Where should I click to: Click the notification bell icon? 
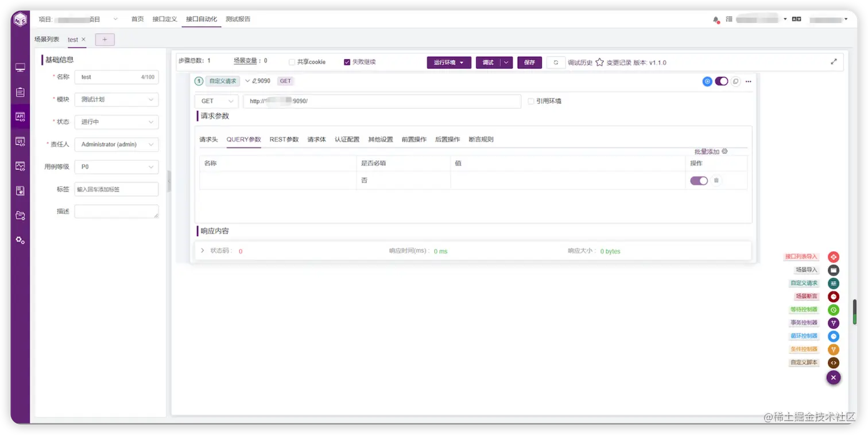pyautogui.click(x=716, y=20)
